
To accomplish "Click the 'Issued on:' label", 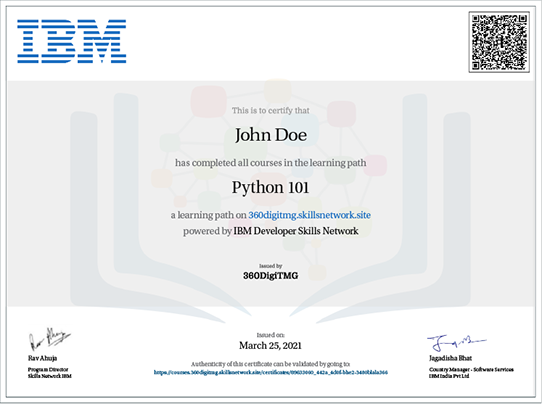I will point(271,335).
